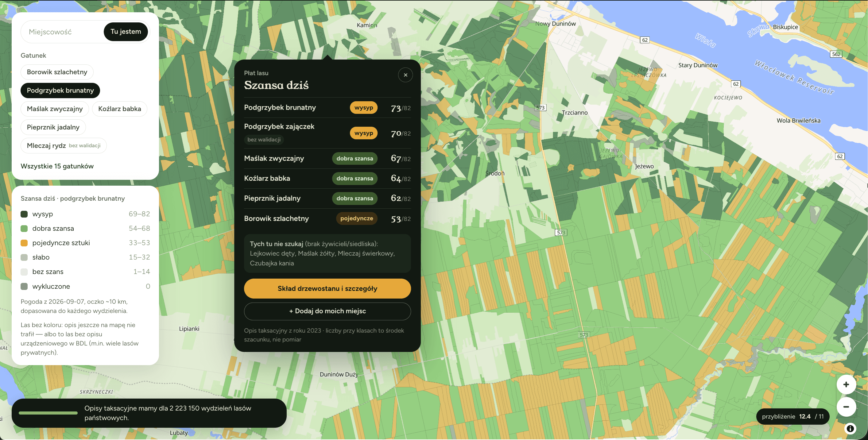
Task: Click the wysyp legend color swatch
Action: pos(24,214)
